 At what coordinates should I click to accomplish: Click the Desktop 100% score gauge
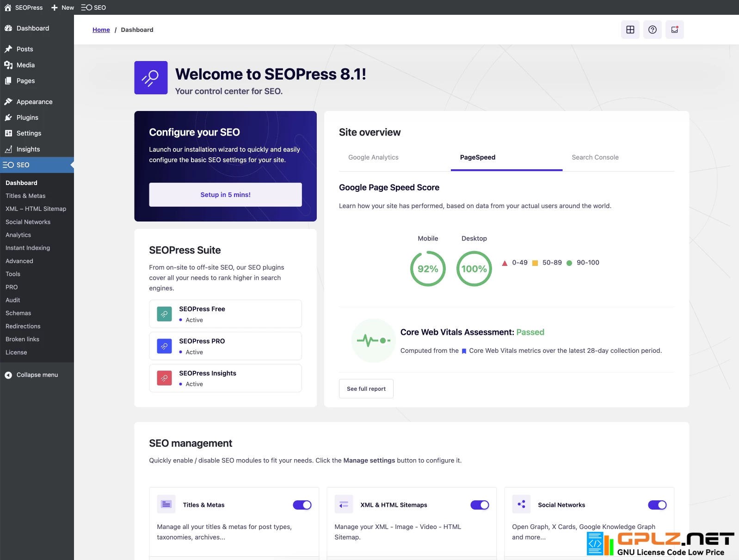(x=474, y=269)
